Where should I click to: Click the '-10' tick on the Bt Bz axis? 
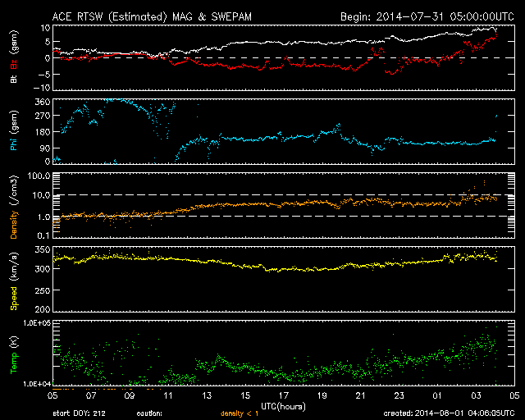42,88
